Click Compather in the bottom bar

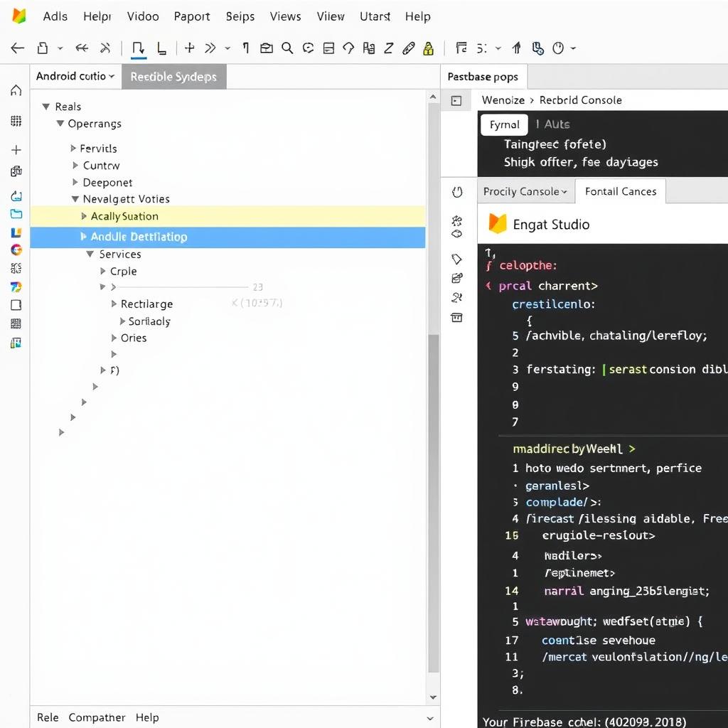(x=97, y=717)
